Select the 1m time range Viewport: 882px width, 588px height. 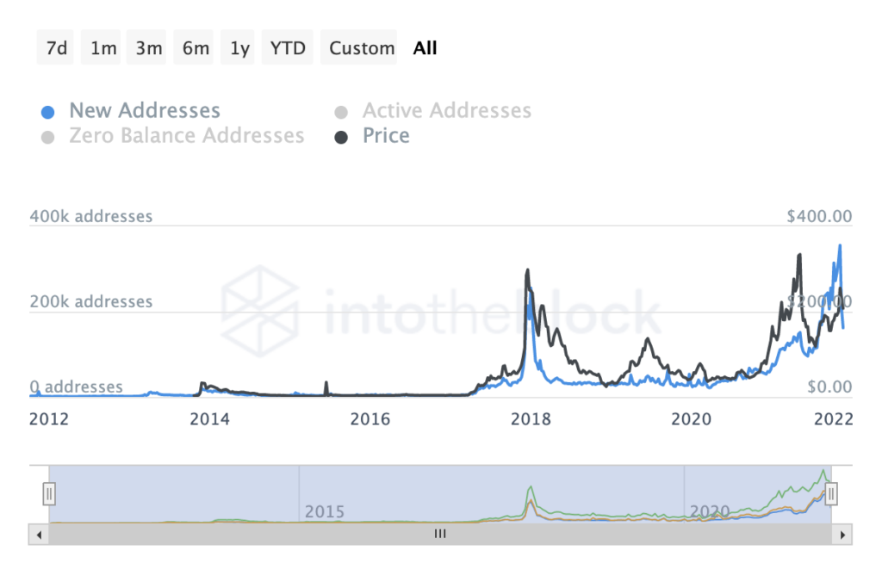102,48
